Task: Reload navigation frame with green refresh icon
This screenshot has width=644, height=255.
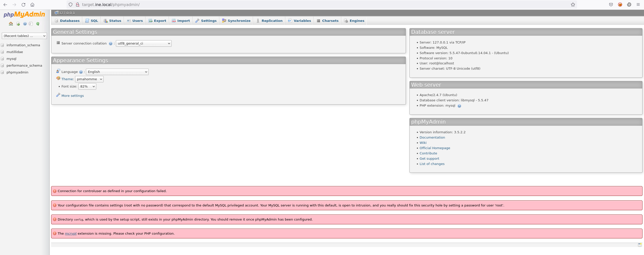Action: [x=38, y=24]
